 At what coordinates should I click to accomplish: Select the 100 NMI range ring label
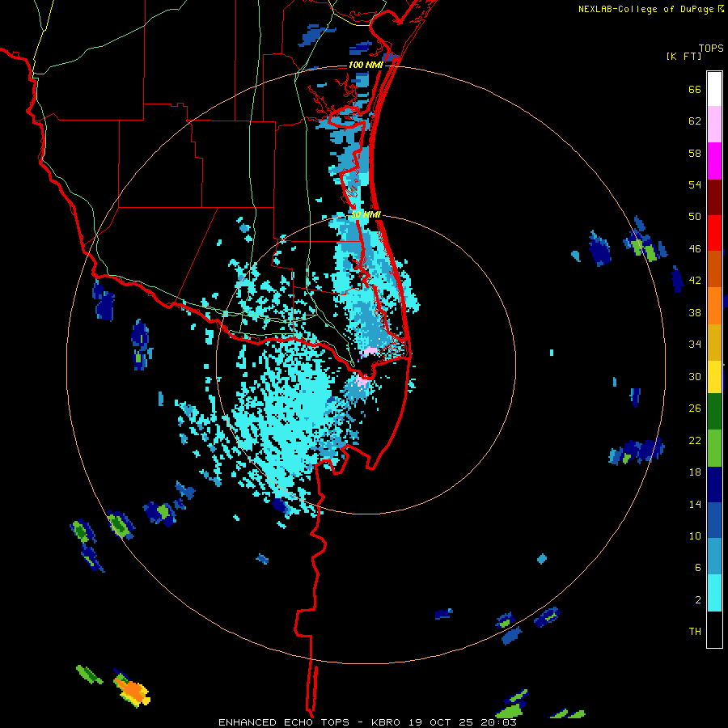point(366,65)
